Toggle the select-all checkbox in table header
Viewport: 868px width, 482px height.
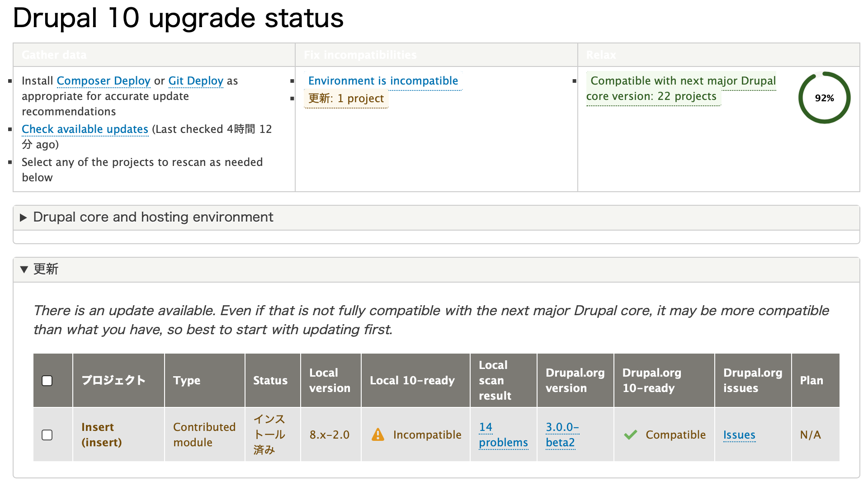47,381
